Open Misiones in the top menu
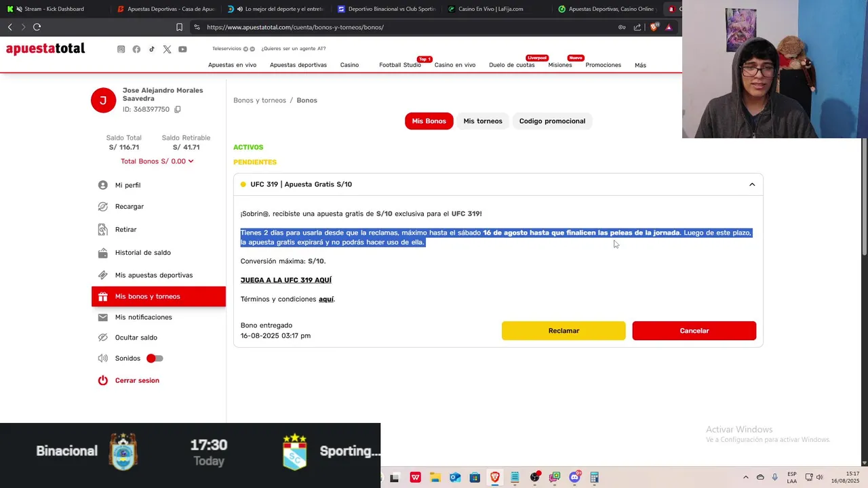The height and width of the screenshot is (488, 868). [x=560, y=65]
